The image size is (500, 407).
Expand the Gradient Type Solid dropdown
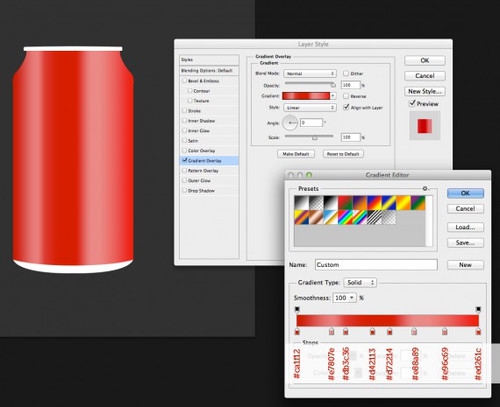tap(360, 282)
